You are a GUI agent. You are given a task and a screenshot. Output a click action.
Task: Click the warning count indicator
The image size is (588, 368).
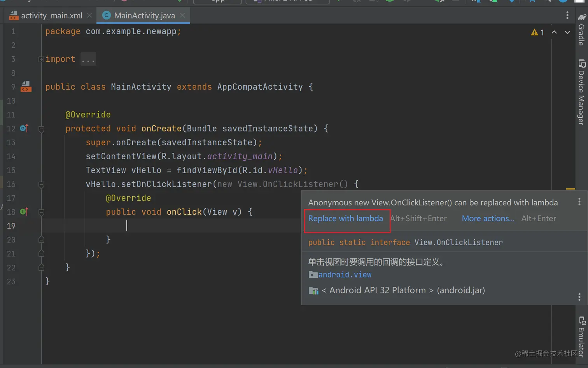pyautogui.click(x=537, y=32)
